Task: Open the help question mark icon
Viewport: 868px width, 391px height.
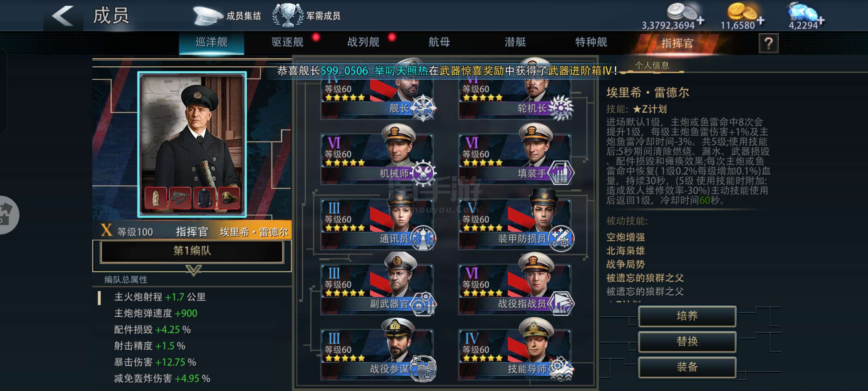Action: click(768, 44)
